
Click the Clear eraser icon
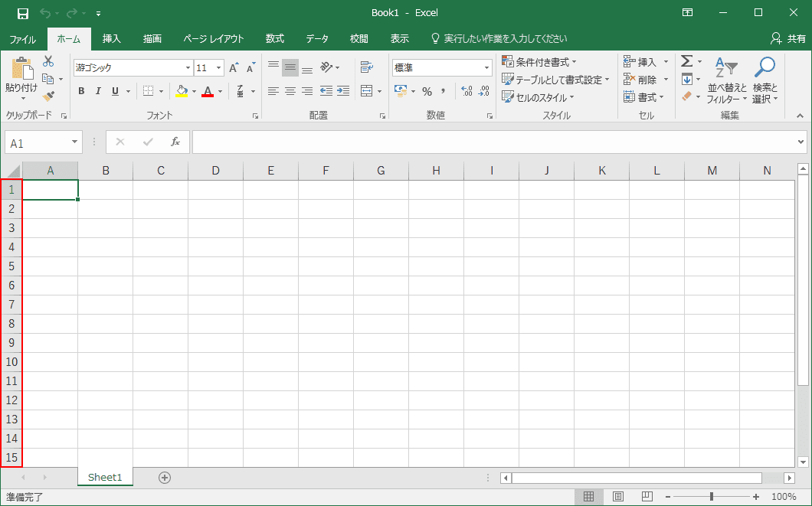[x=686, y=96]
